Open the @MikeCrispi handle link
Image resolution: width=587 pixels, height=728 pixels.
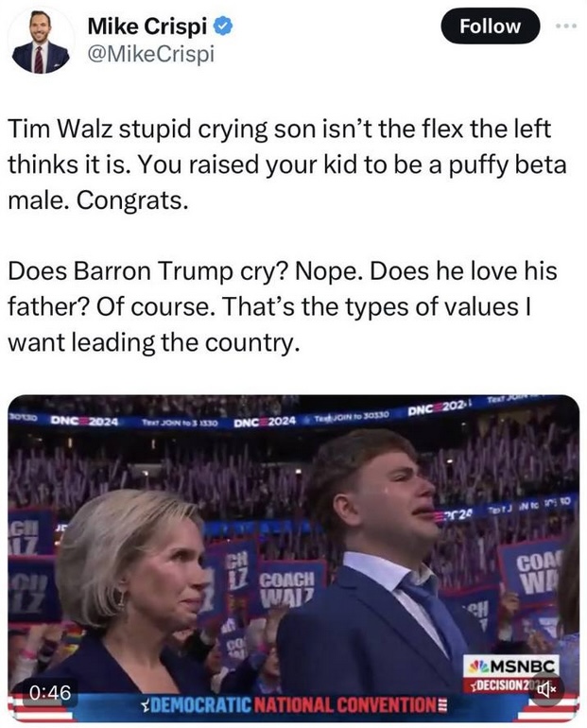pyautogui.click(x=151, y=55)
